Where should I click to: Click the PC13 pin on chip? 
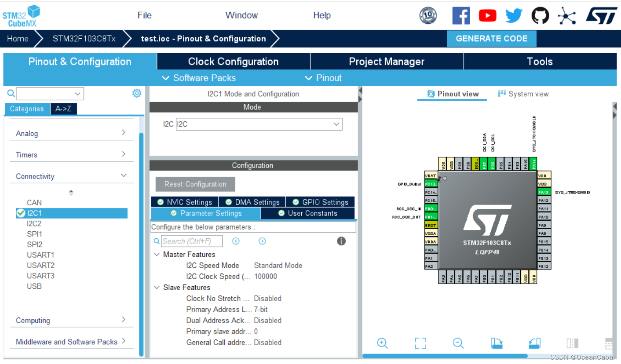[431, 184]
